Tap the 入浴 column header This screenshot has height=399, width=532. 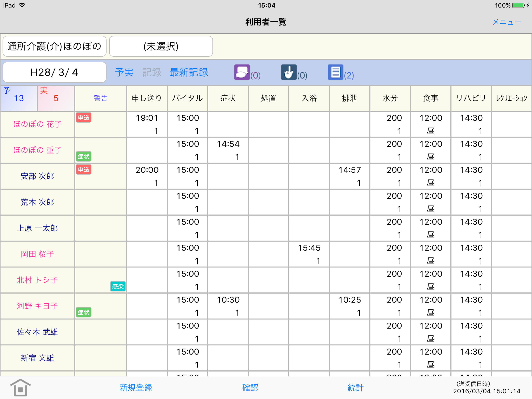(x=309, y=98)
